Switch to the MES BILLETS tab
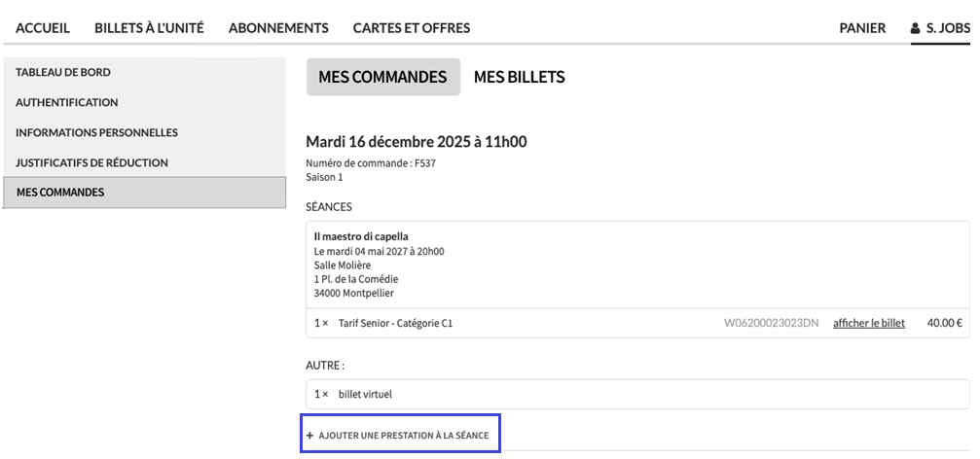 (x=519, y=77)
